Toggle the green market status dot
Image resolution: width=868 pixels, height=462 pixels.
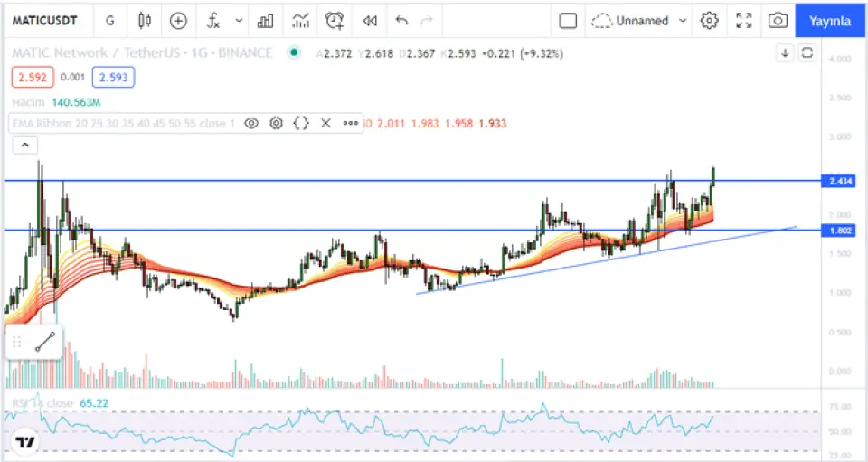(293, 53)
